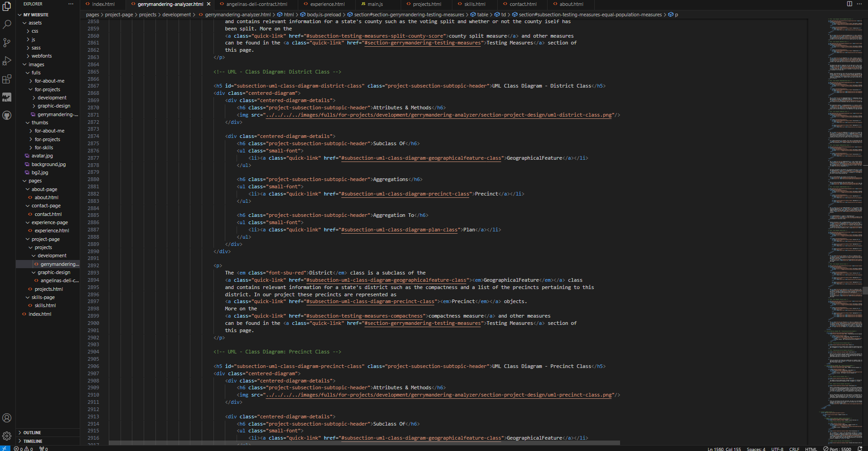The image size is (868, 451).
Task: Open the notifications bell in status bar
Action: (860, 449)
